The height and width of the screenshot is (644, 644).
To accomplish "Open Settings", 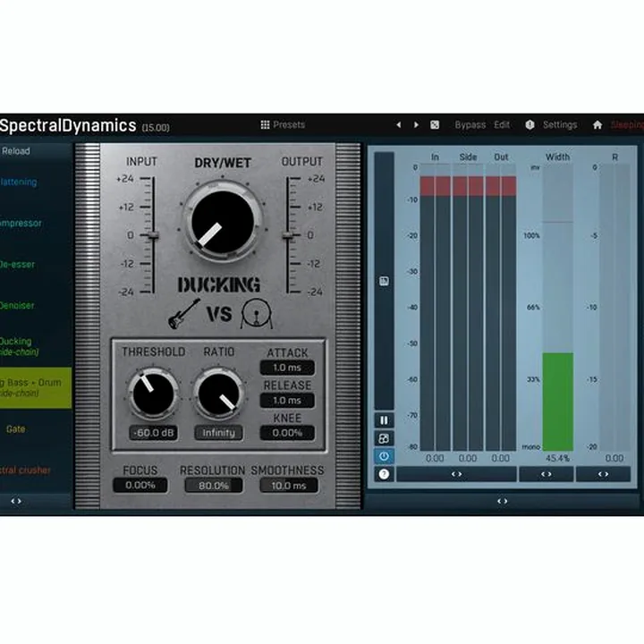I will click(560, 124).
